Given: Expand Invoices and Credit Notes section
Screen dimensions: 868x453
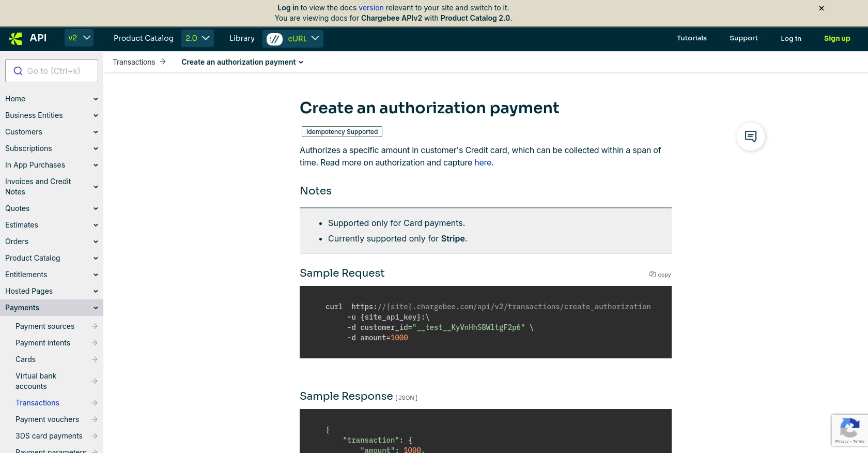Looking at the screenshot, I should click(96, 187).
